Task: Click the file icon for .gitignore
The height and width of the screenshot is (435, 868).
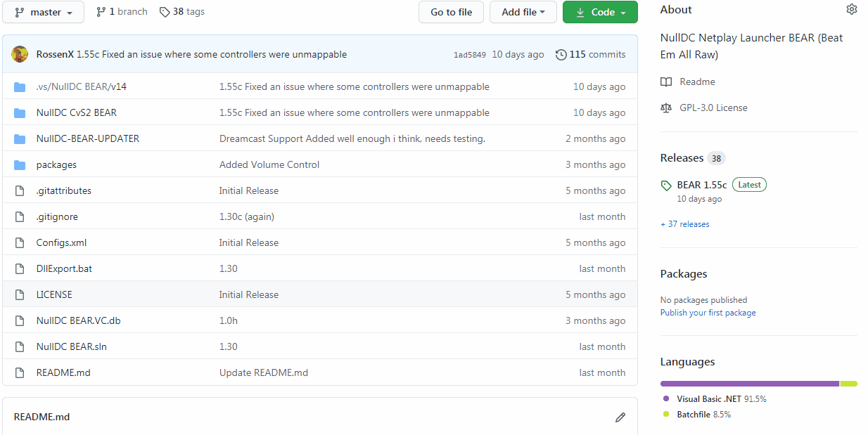Action: pos(20,217)
